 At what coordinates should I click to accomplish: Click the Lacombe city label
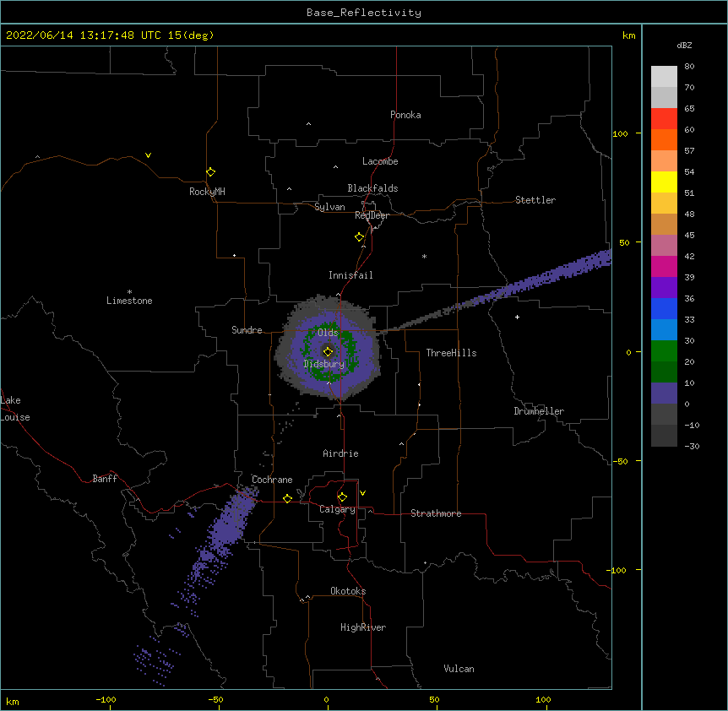click(x=380, y=161)
